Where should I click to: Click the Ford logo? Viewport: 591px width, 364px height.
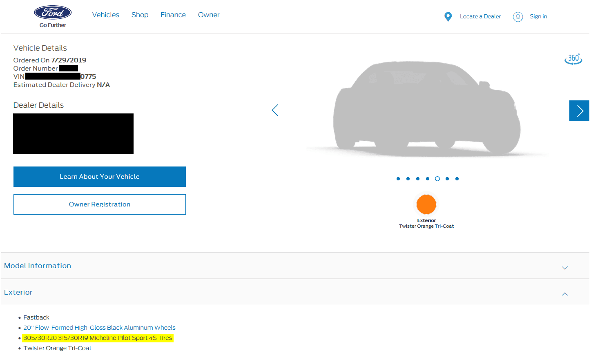point(53,13)
